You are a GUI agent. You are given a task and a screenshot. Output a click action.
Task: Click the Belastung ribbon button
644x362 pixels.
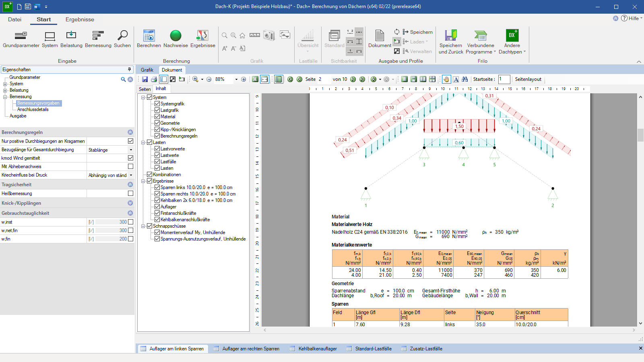[x=71, y=39]
